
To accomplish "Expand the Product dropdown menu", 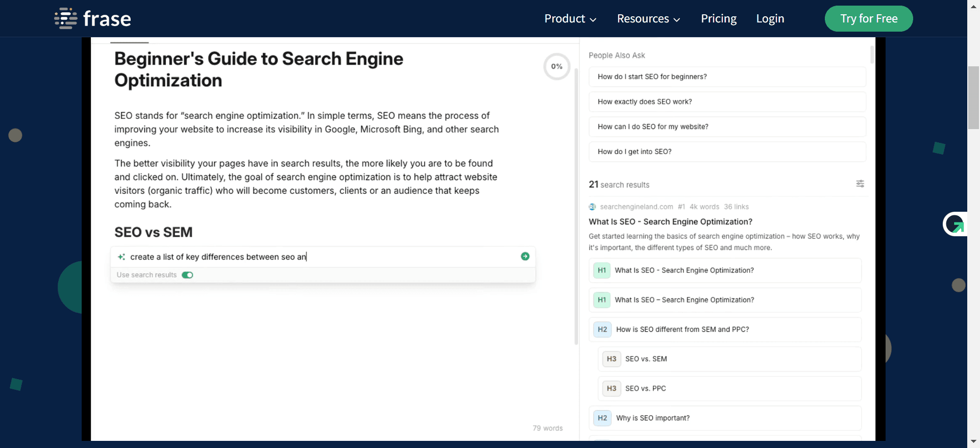I will [570, 18].
